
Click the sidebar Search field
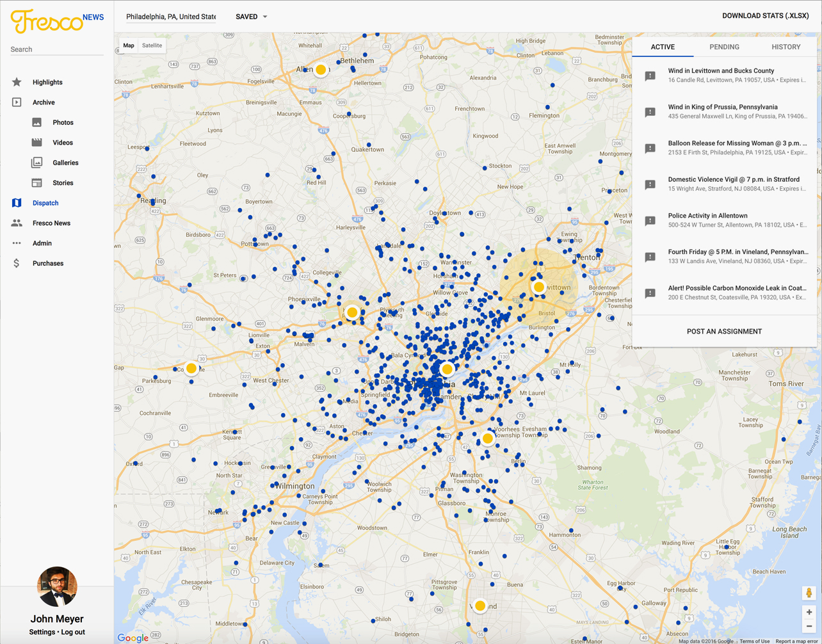pos(56,49)
